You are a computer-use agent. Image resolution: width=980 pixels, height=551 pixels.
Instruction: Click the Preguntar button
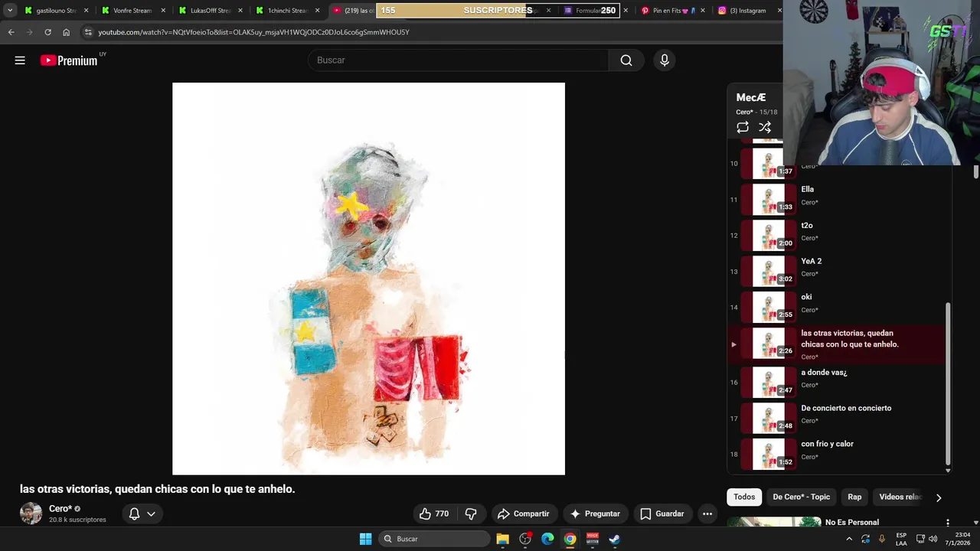pos(595,514)
